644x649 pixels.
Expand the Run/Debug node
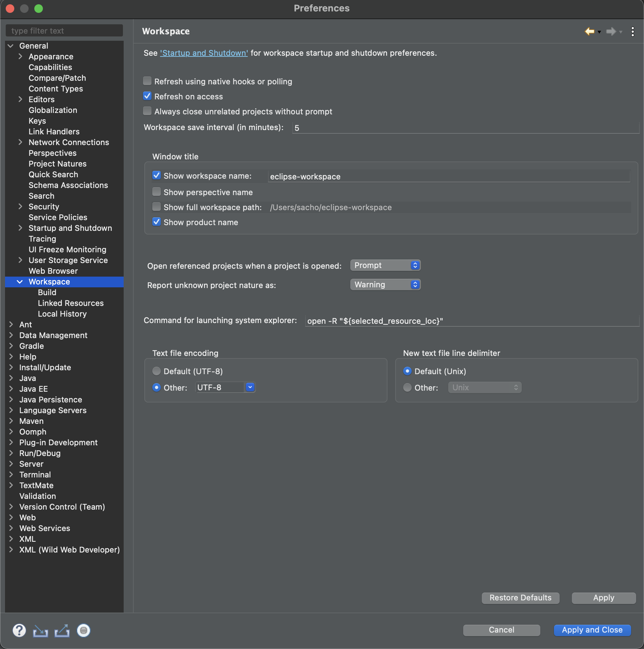click(x=11, y=453)
